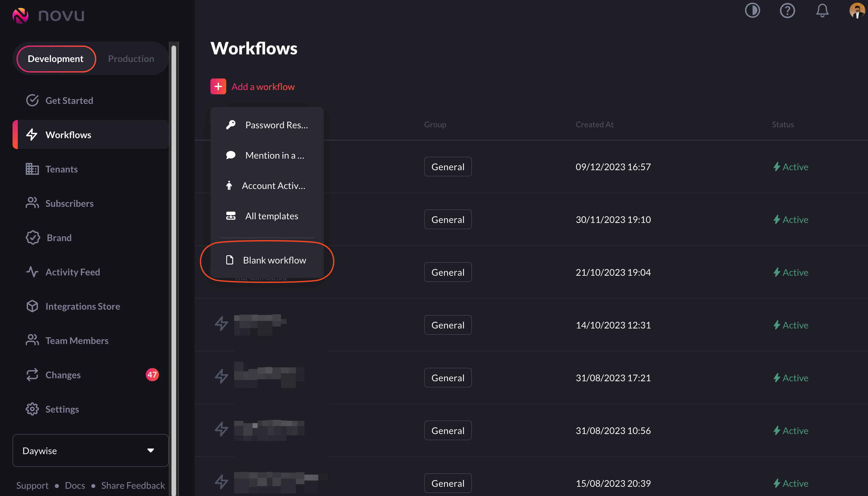Toggle the dark/light theme icon
Image resolution: width=868 pixels, height=496 pixels.
click(x=752, y=11)
